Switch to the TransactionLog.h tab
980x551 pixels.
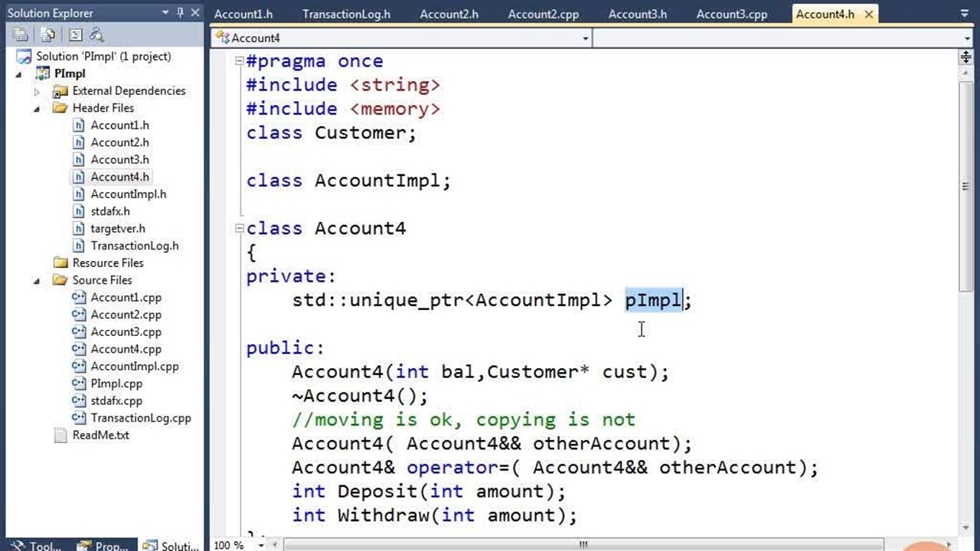tap(346, 13)
